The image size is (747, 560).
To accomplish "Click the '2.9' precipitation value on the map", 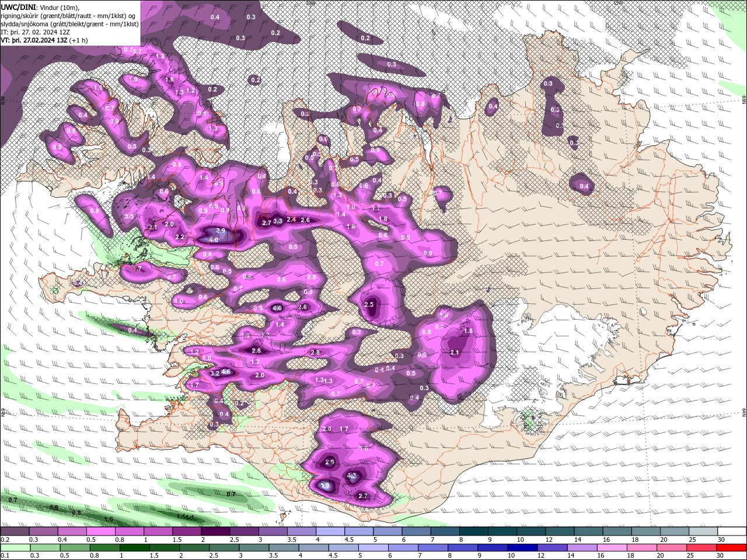I will 330,462.
